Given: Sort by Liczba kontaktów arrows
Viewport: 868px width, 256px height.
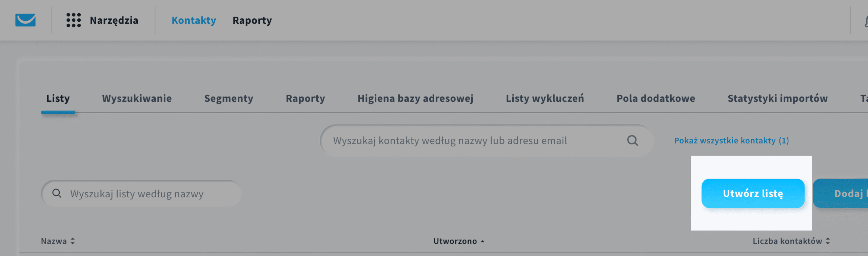Looking at the screenshot, I should coord(828,241).
